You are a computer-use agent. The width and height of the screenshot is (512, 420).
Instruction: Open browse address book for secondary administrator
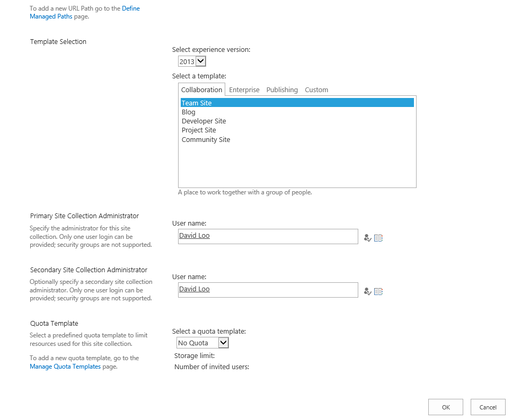click(378, 291)
